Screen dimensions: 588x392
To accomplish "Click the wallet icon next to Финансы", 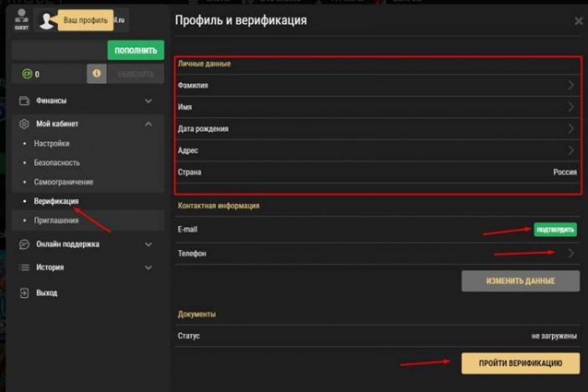I will pos(24,101).
